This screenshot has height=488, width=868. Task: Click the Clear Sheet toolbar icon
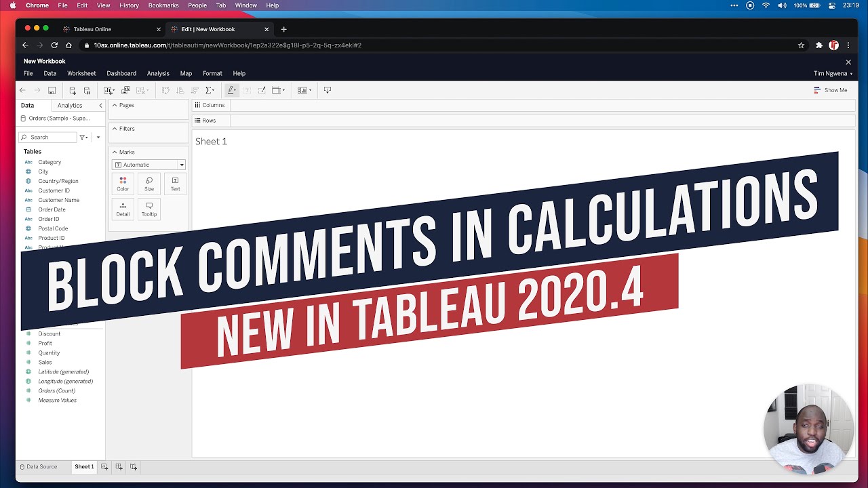[142, 90]
